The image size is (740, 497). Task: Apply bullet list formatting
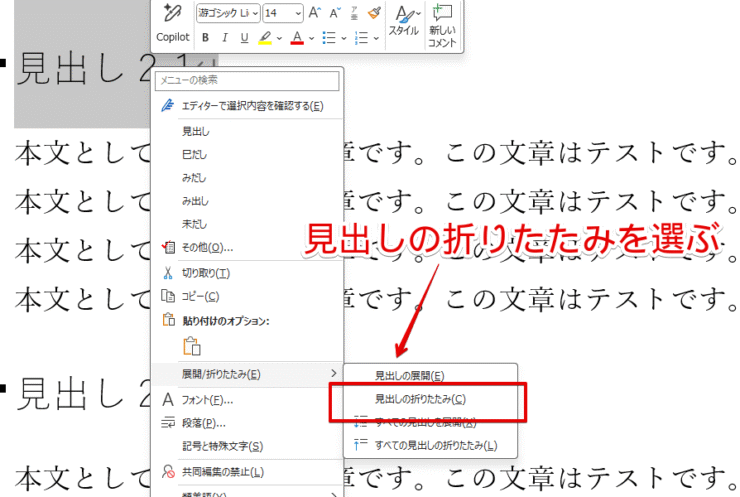329,38
